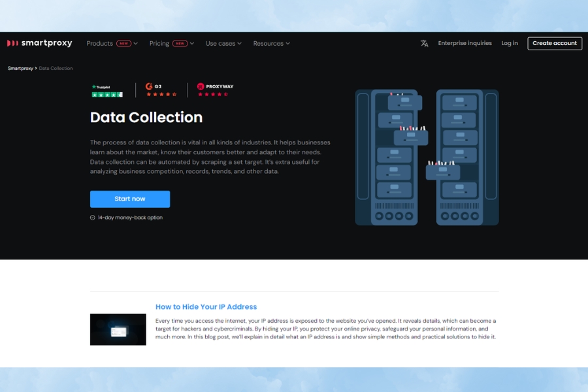
Task: Open the Resources menu item
Action: click(x=268, y=44)
